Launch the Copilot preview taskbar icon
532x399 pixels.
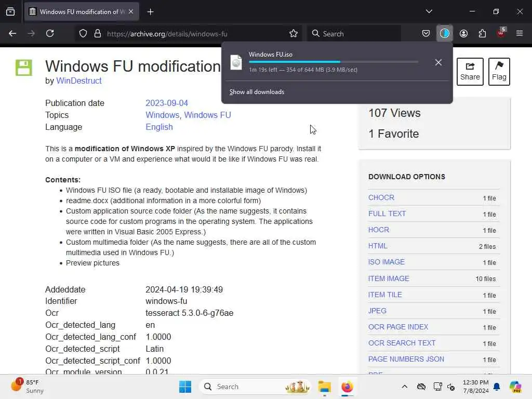(x=515, y=387)
